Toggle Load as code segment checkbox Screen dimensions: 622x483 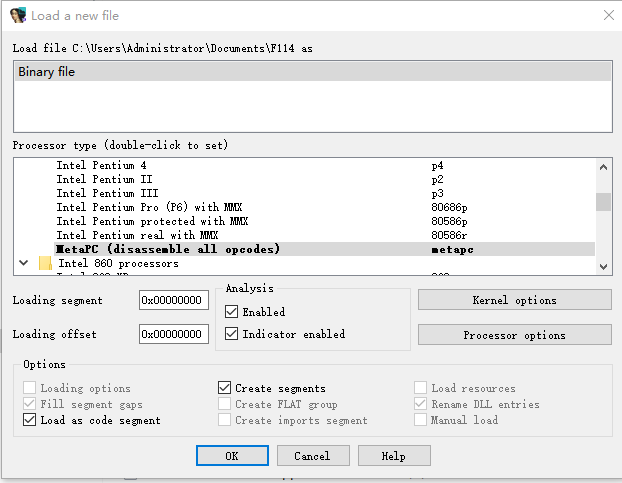pyautogui.click(x=30, y=420)
